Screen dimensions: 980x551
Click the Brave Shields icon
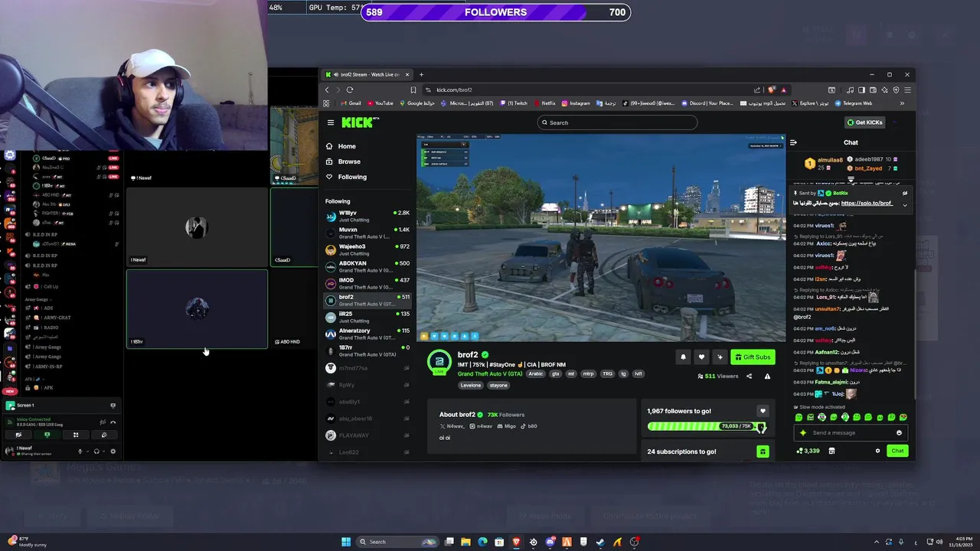coord(771,90)
